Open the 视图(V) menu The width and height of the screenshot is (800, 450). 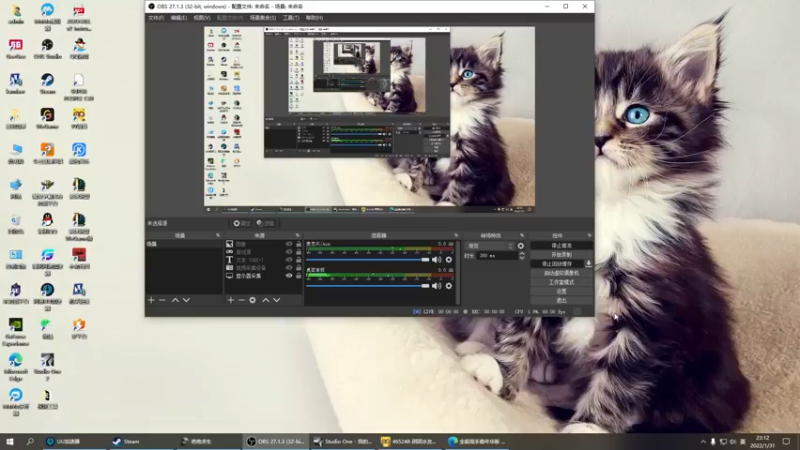(x=202, y=18)
